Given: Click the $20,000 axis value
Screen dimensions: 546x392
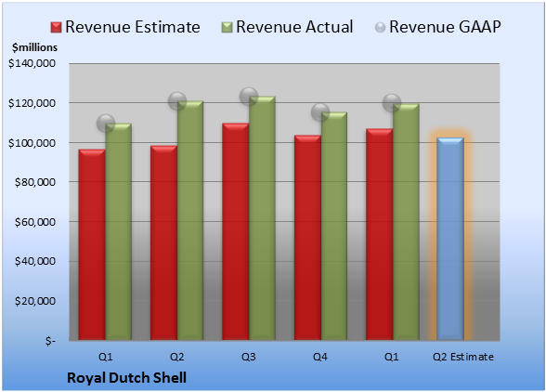Looking at the screenshot, I should (x=35, y=301).
